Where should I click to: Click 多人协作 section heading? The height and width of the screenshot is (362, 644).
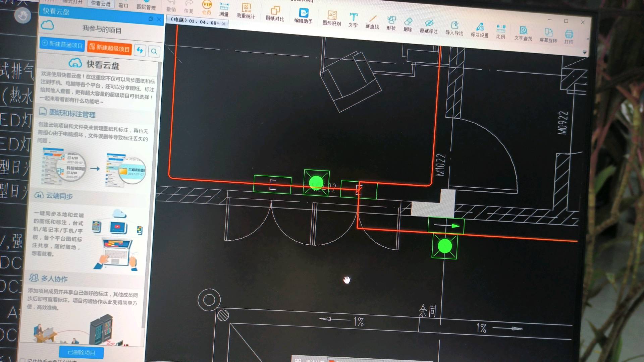[54, 278]
